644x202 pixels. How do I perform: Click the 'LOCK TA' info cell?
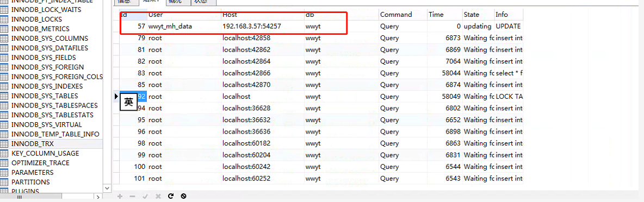509,97
